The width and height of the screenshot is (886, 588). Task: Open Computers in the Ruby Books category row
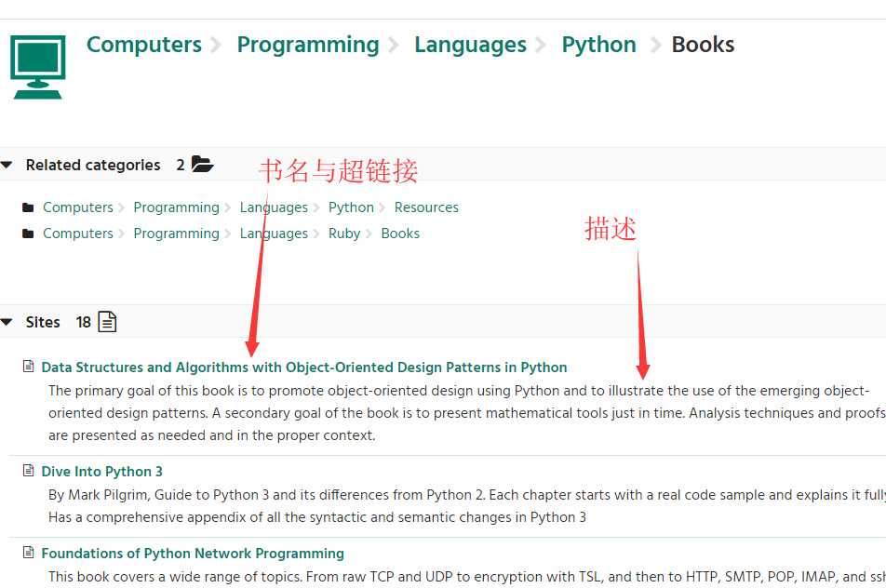point(78,234)
